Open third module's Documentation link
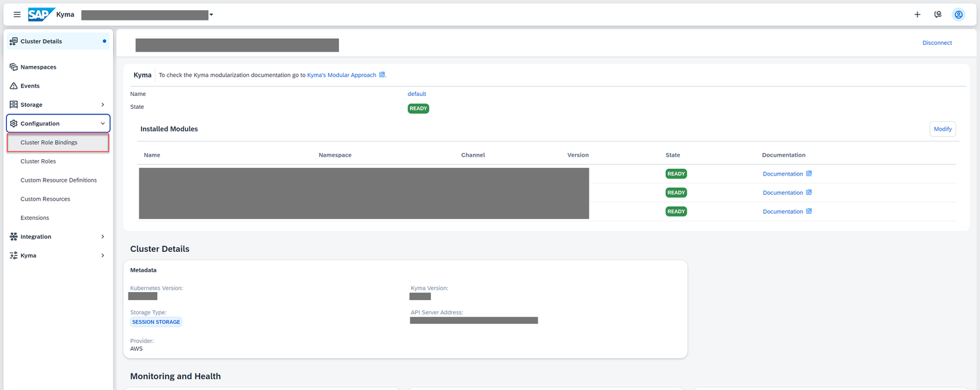Image resolution: width=980 pixels, height=390 pixels. pos(783,212)
